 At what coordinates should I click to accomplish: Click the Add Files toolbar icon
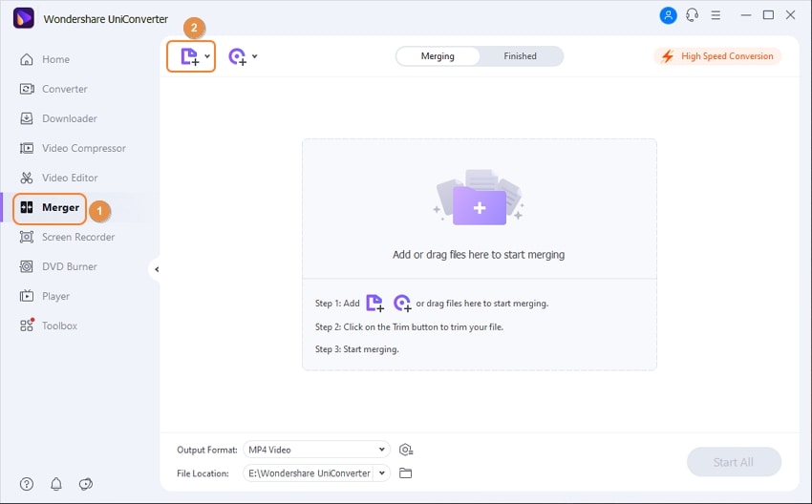click(189, 56)
